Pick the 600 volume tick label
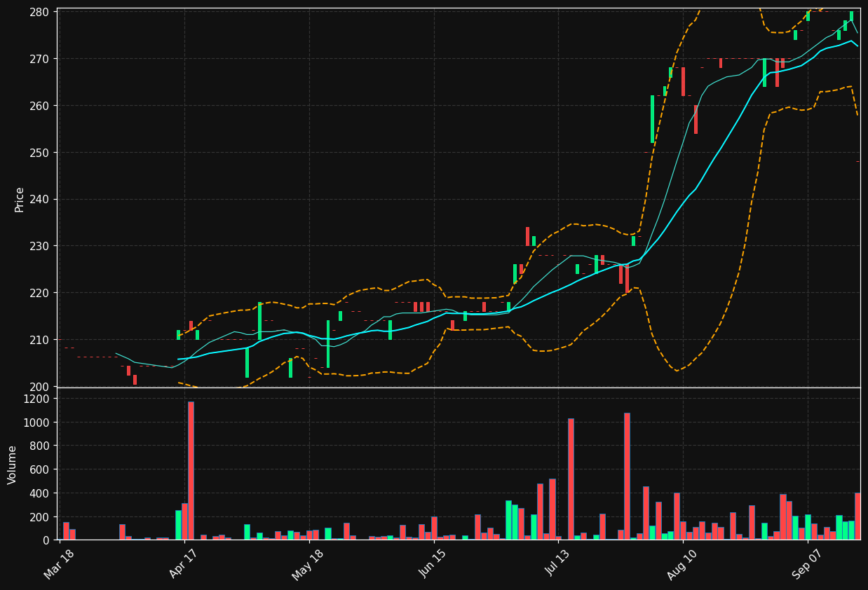868x590 pixels. point(39,469)
